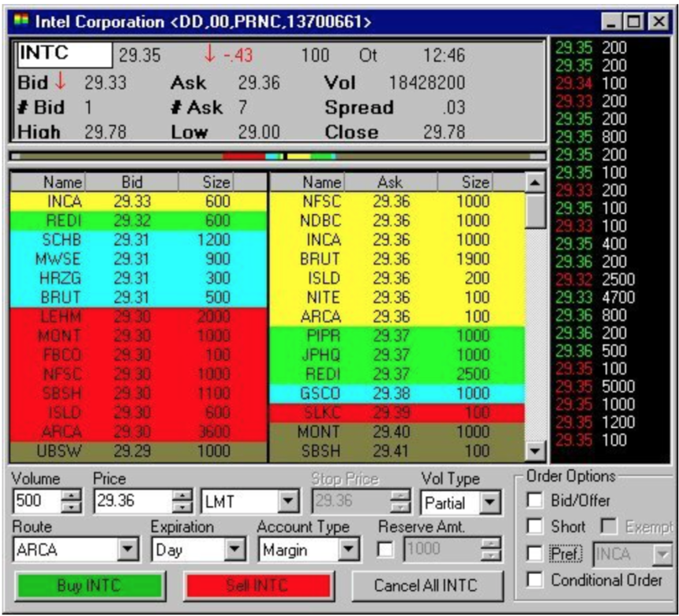Click the green Buy INTC button
Screen dimensions: 679x616
click(x=89, y=586)
